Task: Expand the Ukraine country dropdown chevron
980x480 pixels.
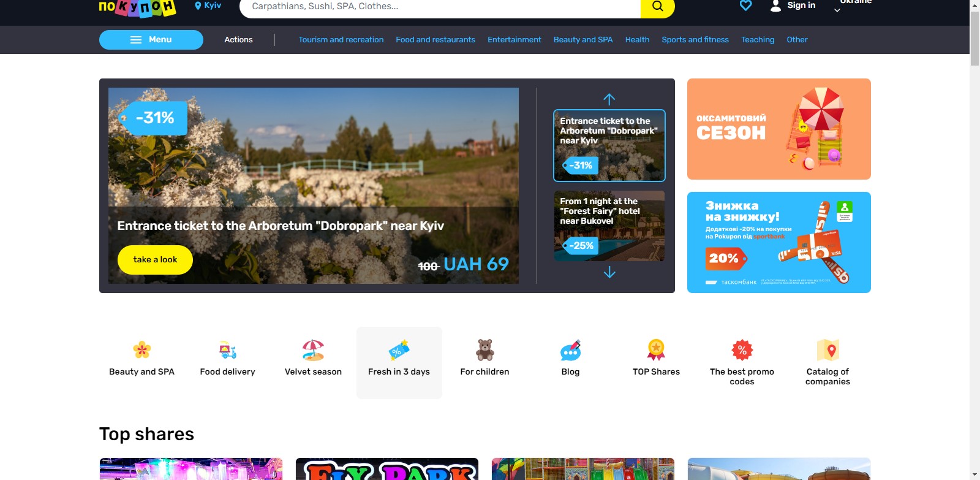Action: coord(837,10)
